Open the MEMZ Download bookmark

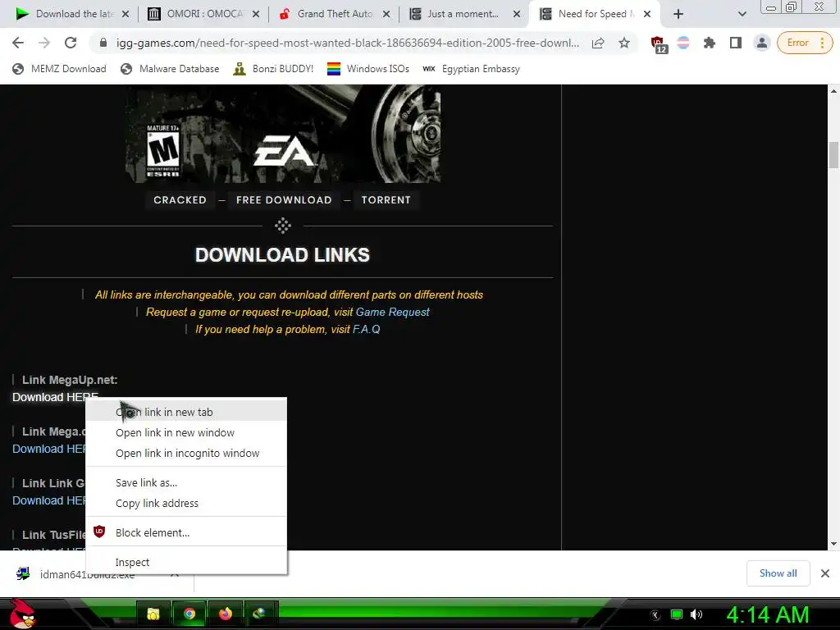tap(59, 69)
